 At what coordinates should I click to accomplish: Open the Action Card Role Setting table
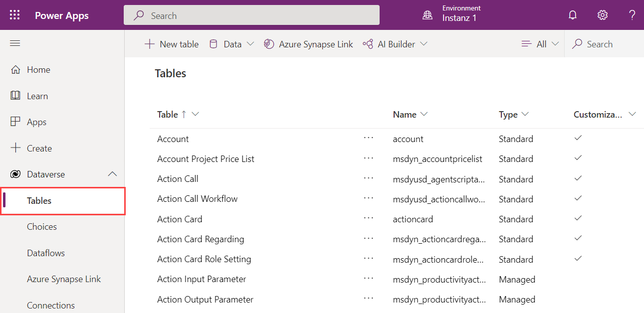204,259
